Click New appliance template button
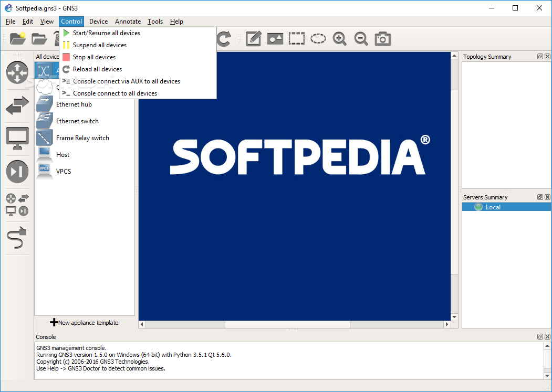This screenshot has width=552, height=392. (85, 322)
